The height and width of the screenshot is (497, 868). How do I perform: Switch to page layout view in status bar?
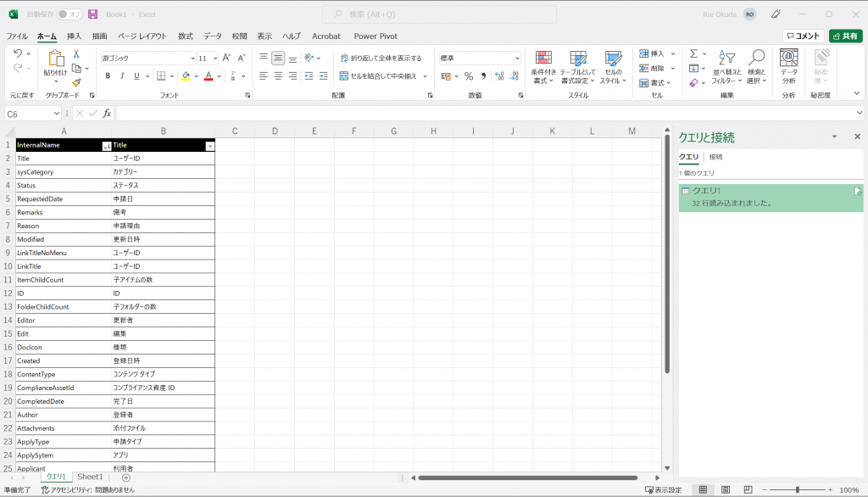point(725,490)
